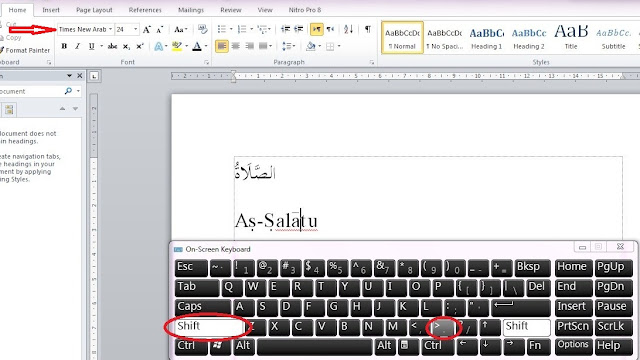The height and width of the screenshot is (360, 640).
Task: Apply Superscript formatting
Action: [x=140, y=46]
